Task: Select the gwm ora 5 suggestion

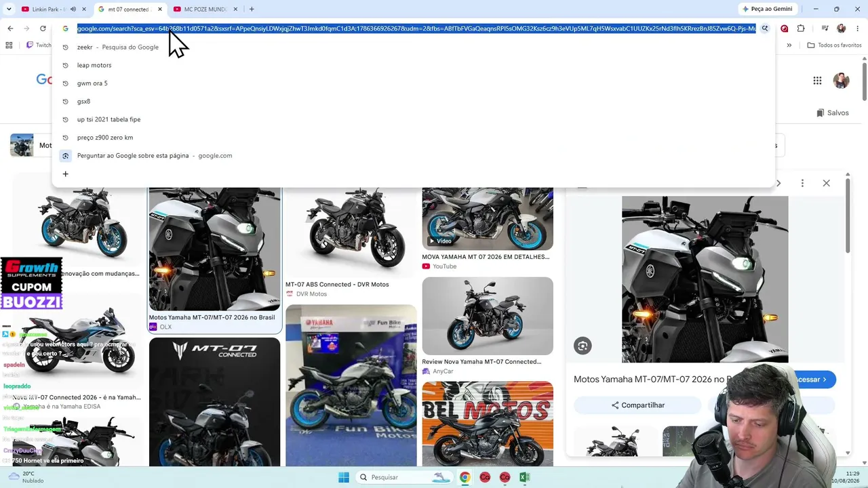Action: tap(414, 83)
